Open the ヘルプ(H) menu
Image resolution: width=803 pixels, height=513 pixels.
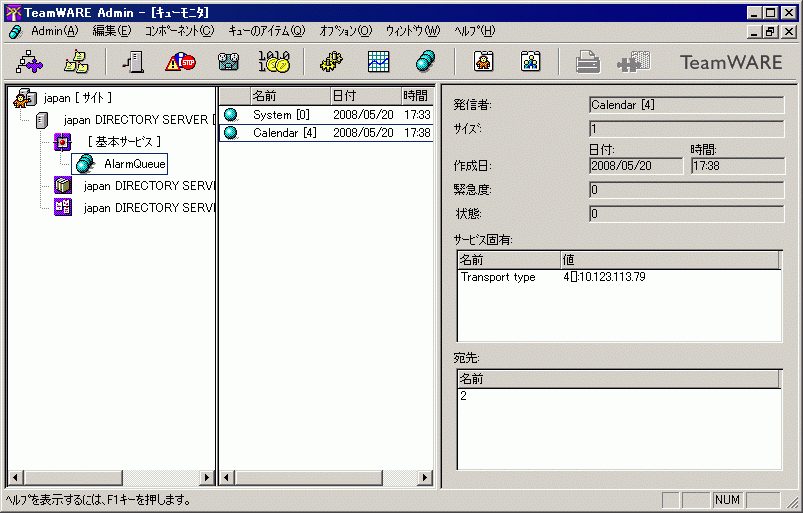pyautogui.click(x=475, y=31)
